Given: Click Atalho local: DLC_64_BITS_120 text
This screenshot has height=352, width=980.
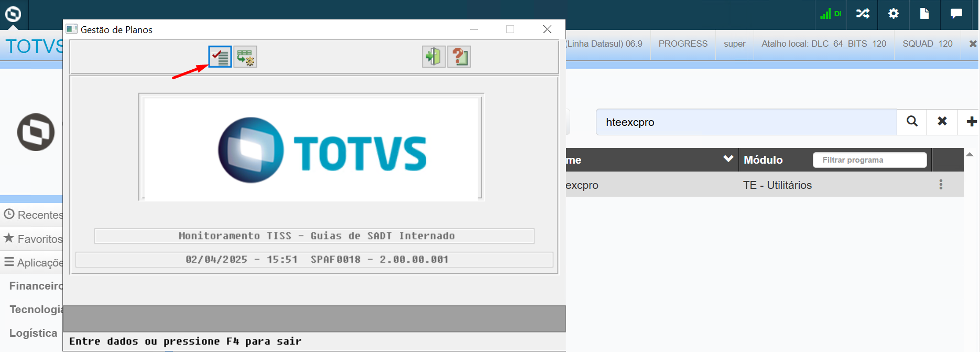Looking at the screenshot, I should (x=824, y=44).
